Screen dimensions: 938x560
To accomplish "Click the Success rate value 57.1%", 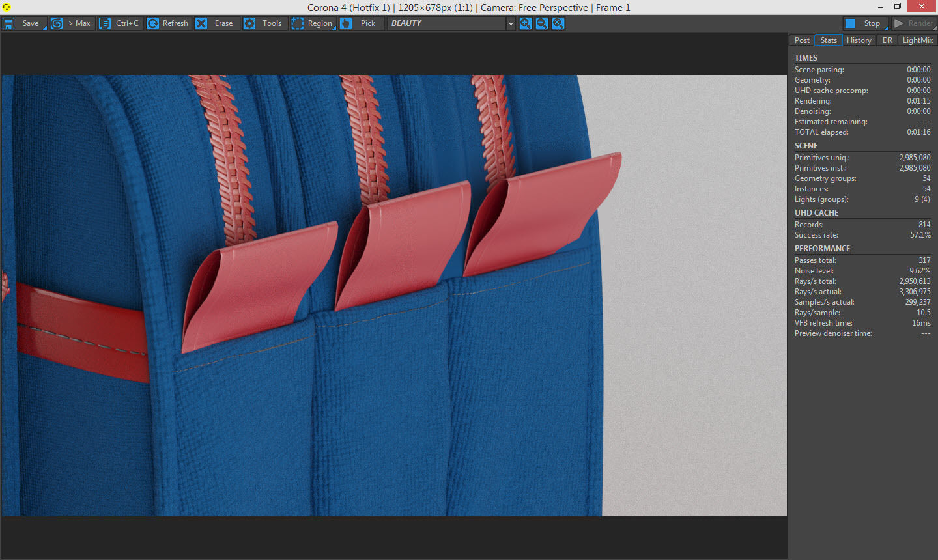I will pos(920,235).
